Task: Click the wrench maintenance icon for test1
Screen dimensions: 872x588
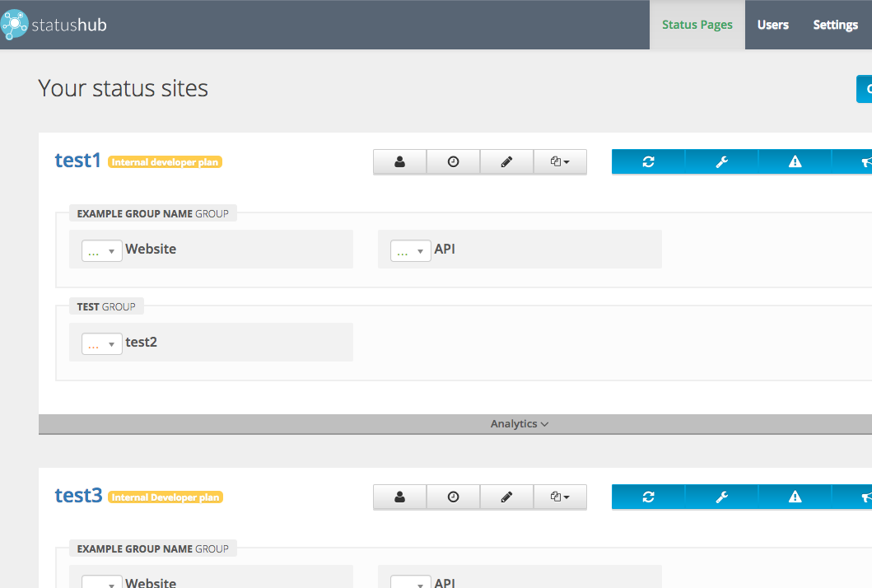Action: 722,162
